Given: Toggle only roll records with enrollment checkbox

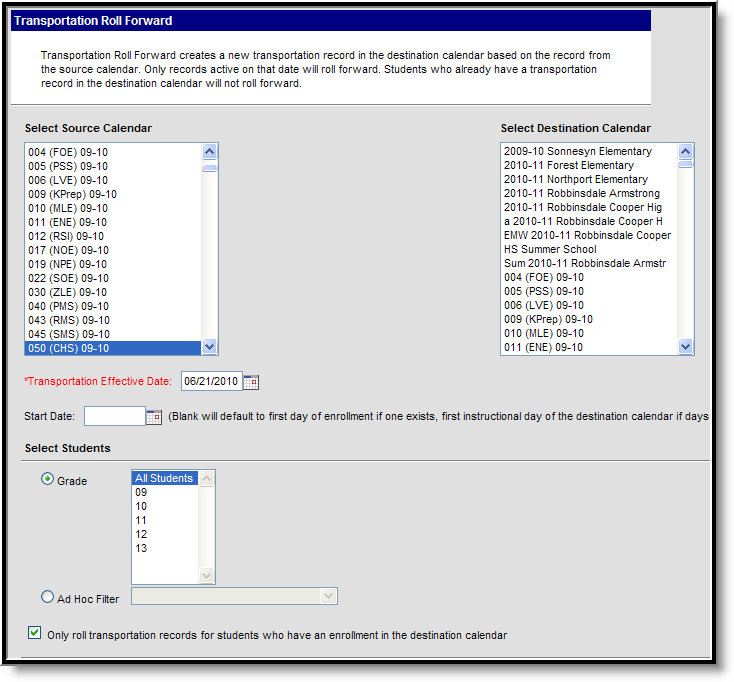Looking at the screenshot, I should (x=34, y=633).
